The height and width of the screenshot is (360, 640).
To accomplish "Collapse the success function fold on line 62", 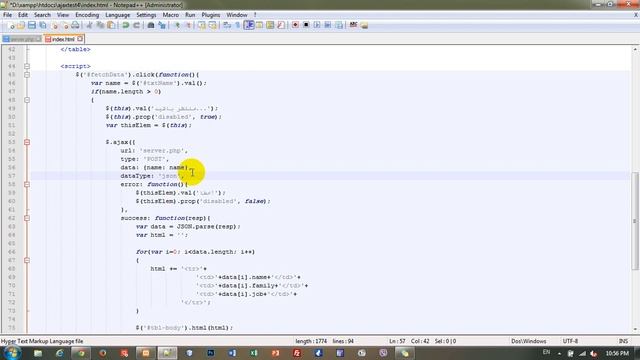I will pyautogui.click(x=27, y=218).
